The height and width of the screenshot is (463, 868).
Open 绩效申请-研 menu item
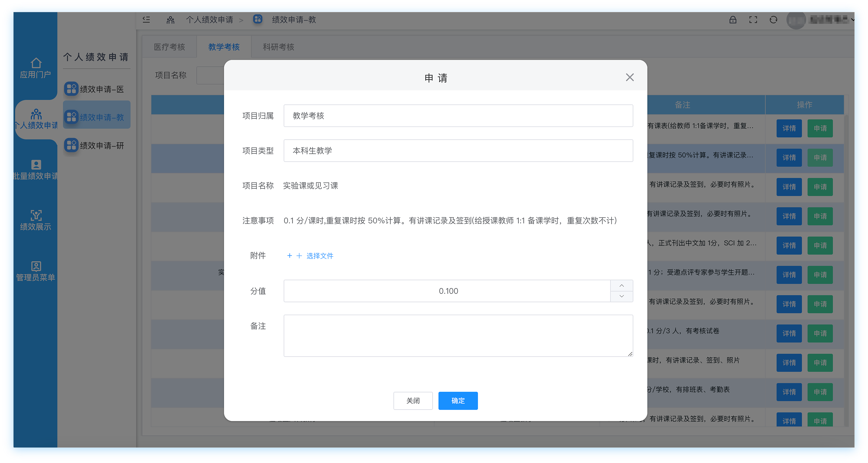(97, 145)
